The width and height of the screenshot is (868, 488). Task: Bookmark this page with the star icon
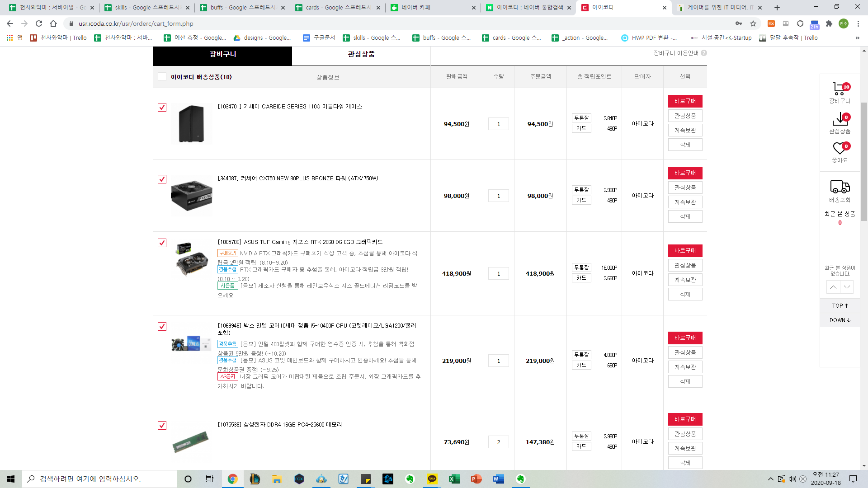tap(753, 23)
